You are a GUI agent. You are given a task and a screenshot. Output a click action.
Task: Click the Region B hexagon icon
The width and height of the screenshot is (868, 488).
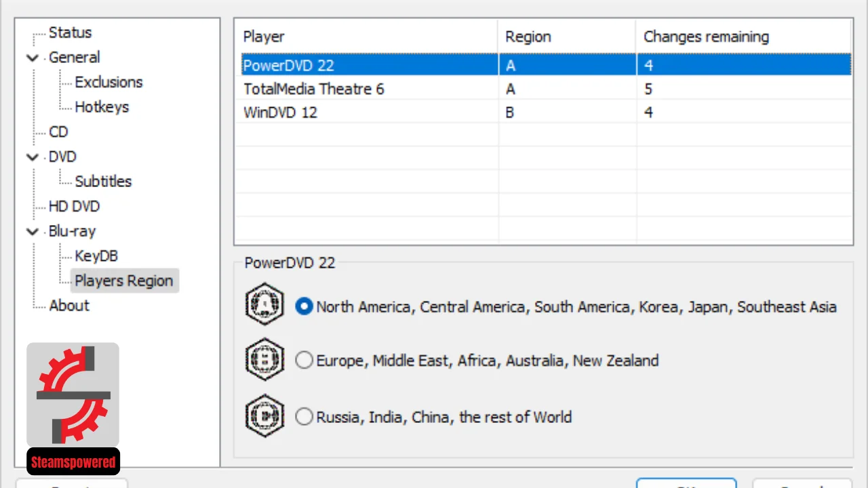tap(264, 360)
